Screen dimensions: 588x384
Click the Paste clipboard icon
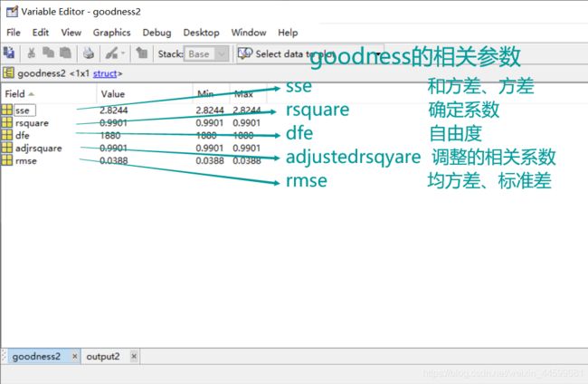(x=66, y=53)
